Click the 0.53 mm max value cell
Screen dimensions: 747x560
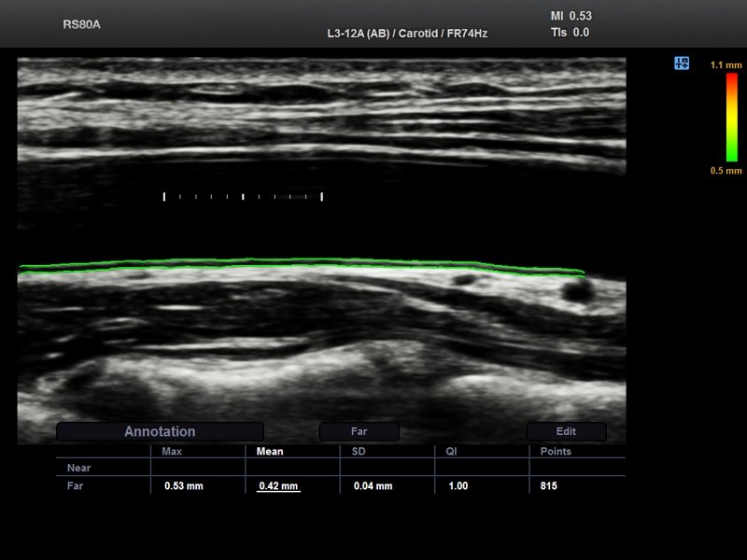184,486
